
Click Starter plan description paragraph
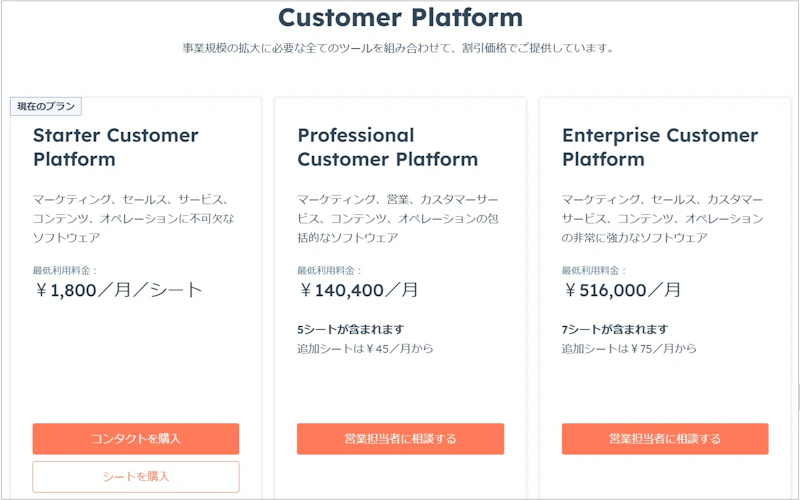point(134,218)
